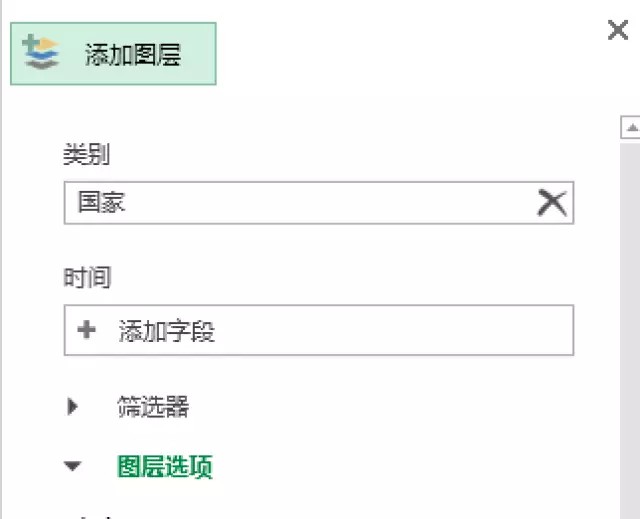
Task: Click the blank area right of 筛选器
Action: (x=400, y=407)
